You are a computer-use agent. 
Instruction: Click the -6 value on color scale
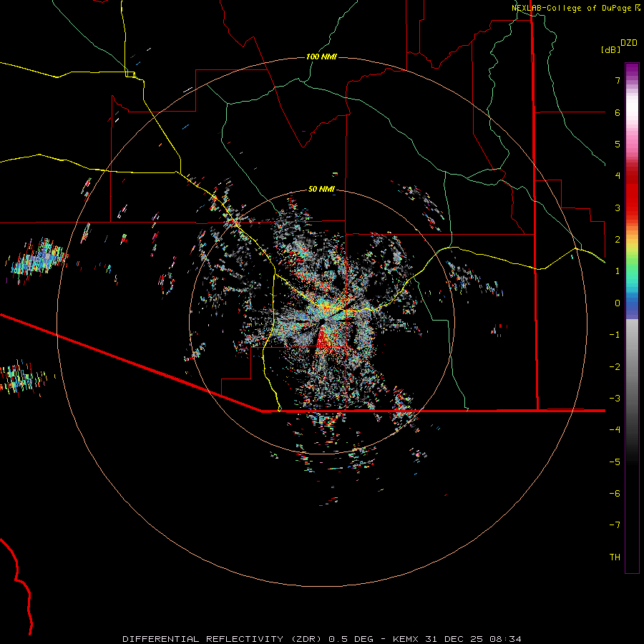tap(615, 494)
